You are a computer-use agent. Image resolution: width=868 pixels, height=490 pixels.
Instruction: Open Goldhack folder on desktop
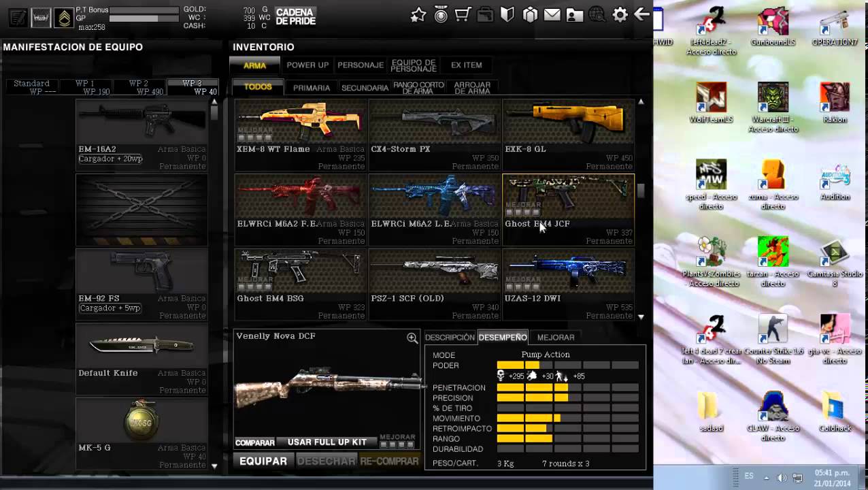(x=835, y=412)
